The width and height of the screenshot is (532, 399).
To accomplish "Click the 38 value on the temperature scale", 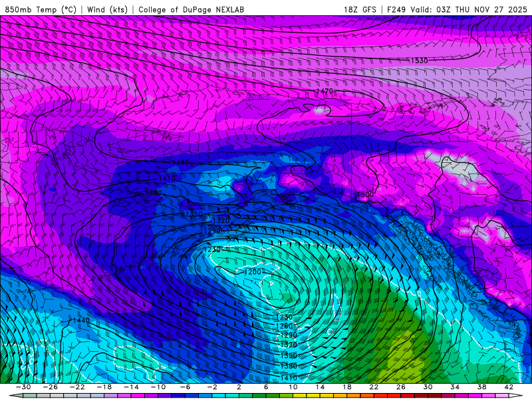I will coord(481,387).
